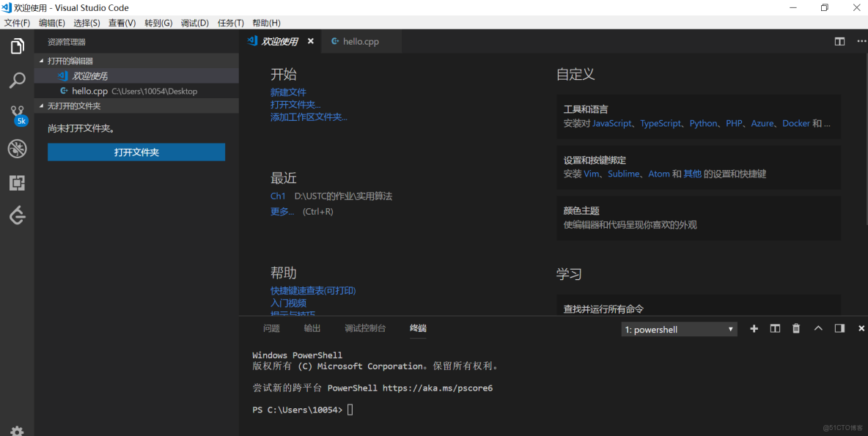Click the 添加工作区文件夹... link
The height and width of the screenshot is (436, 868).
point(309,117)
